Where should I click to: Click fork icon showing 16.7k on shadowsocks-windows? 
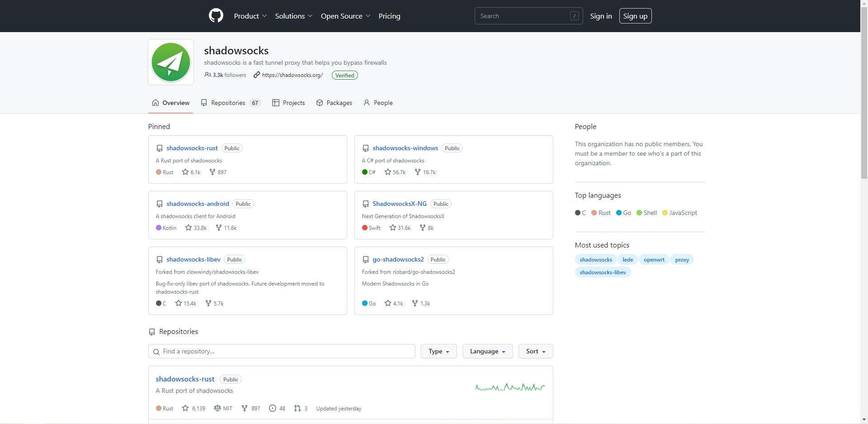(418, 172)
